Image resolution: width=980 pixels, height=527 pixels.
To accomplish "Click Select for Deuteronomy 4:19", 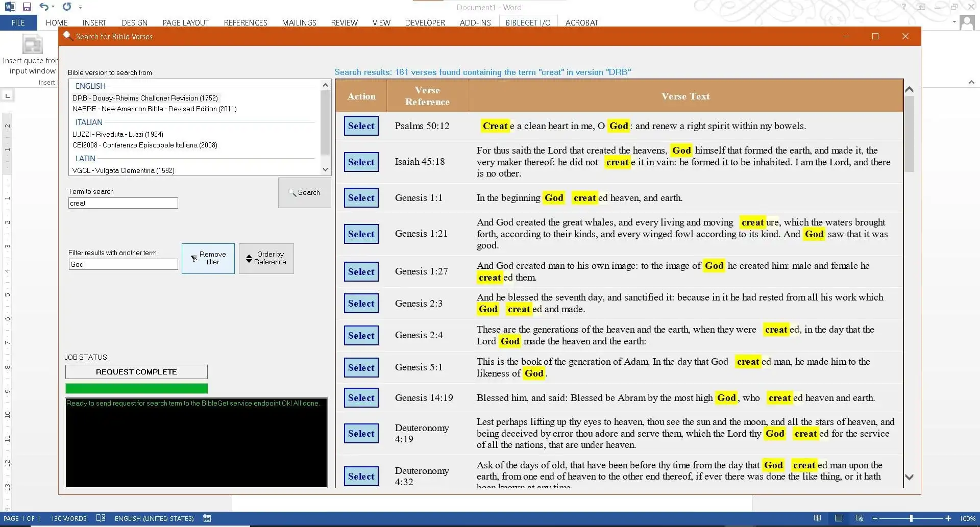I will pos(361,434).
